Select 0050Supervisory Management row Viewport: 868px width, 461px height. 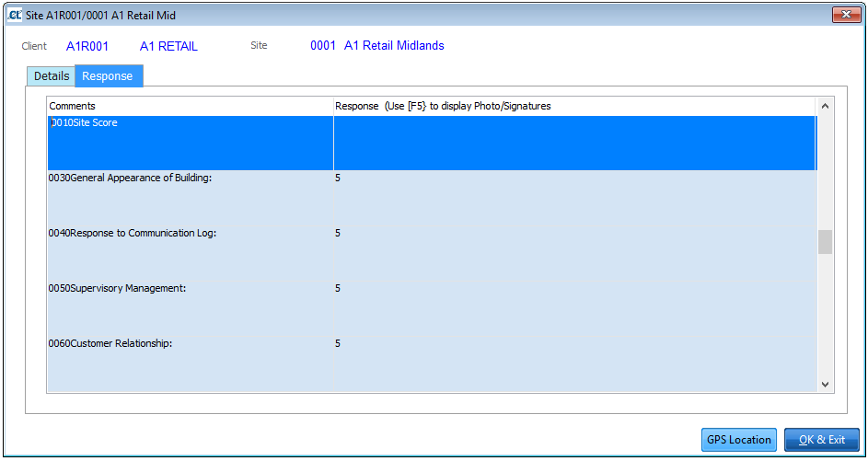432,308
